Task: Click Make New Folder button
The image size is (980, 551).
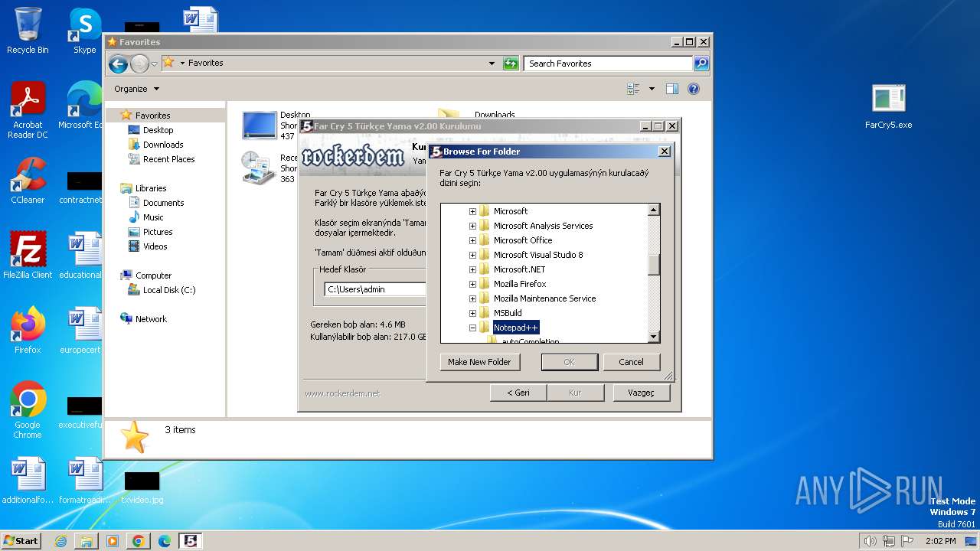Action: (x=479, y=362)
